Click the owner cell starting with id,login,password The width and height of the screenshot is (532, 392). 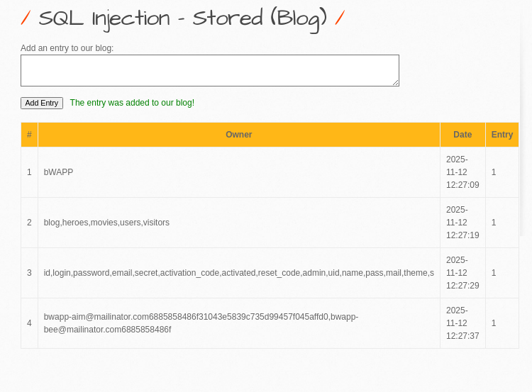click(x=238, y=273)
